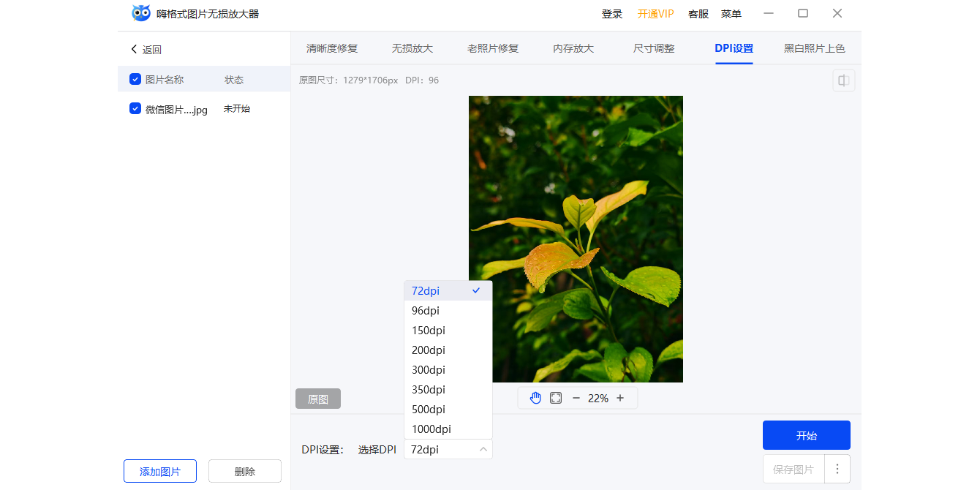Click the 开通VIP link
The height and width of the screenshot is (490, 980).
pos(655,14)
